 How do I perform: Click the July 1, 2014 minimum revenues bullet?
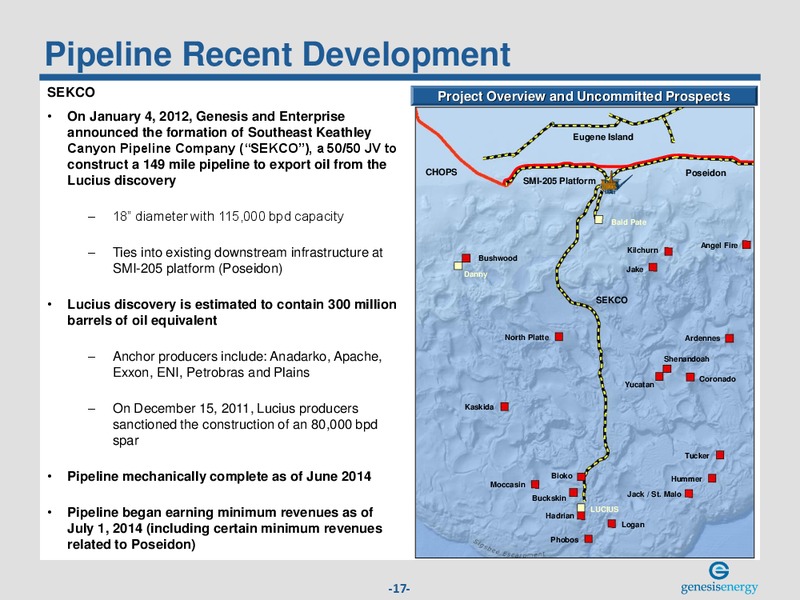tap(224, 528)
